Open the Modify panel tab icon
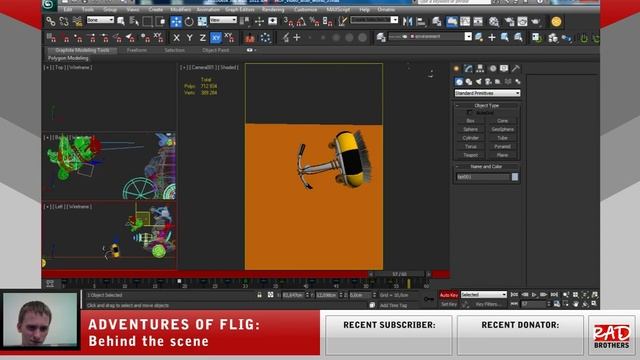 coord(468,69)
